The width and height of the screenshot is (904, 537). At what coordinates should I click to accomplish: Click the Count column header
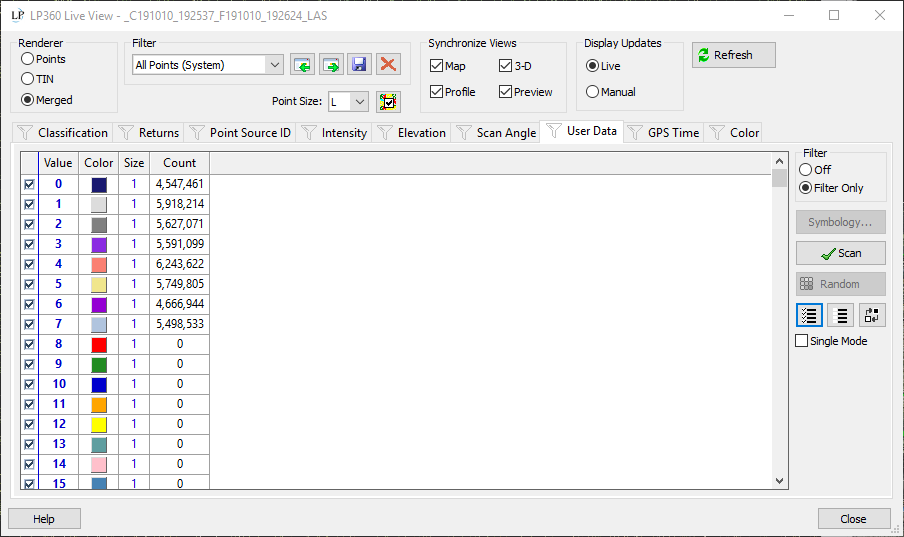179,163
